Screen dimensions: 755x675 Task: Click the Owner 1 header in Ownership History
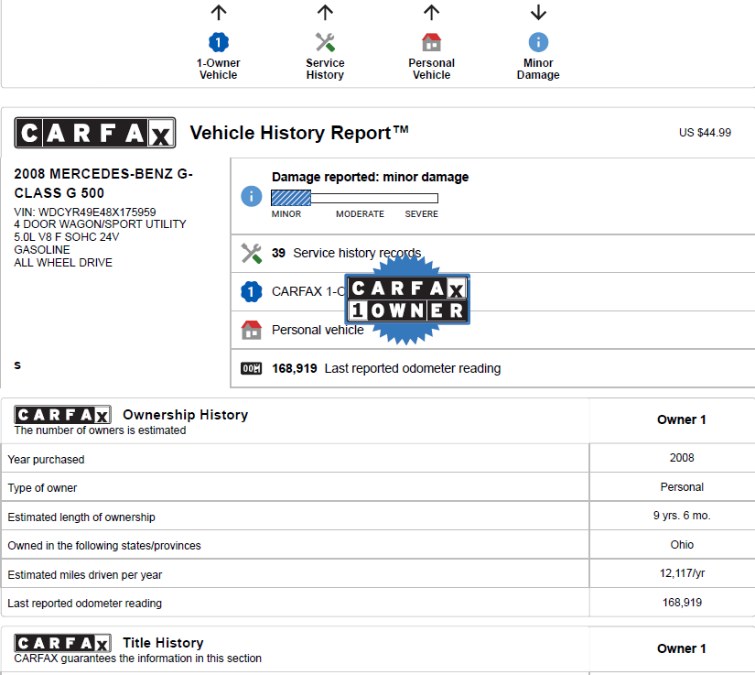(x=682, y=420)
